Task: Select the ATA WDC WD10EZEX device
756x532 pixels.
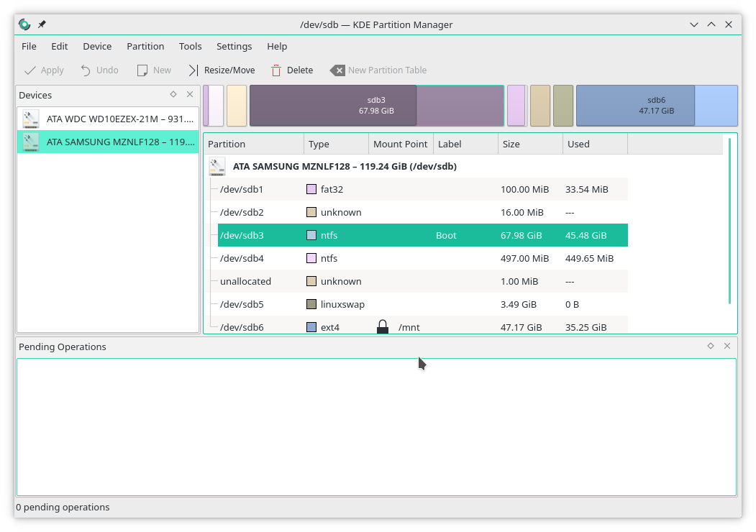Action: coord(108,119)
